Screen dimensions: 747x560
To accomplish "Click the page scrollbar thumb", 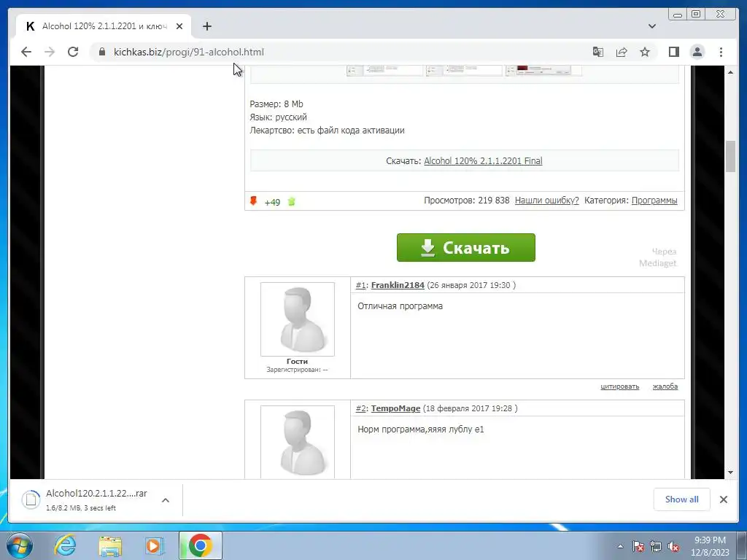I will tap(730, 156).
